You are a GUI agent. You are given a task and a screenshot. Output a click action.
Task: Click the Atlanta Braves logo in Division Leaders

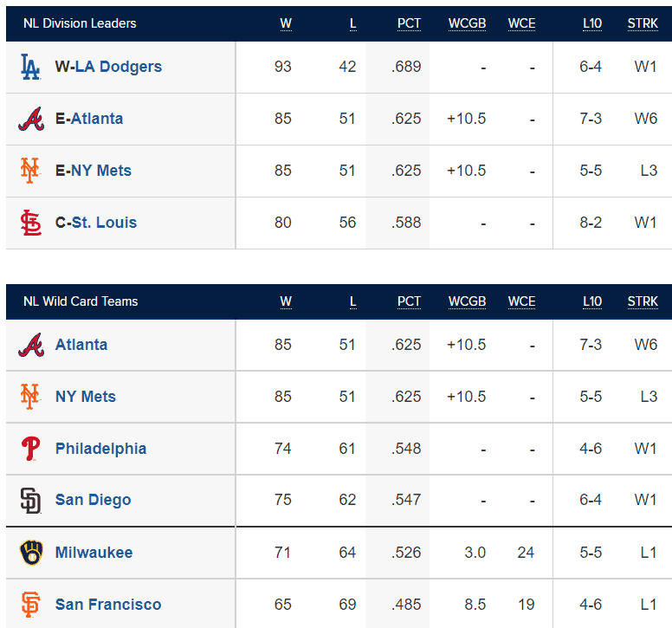[x=31, y=119]
